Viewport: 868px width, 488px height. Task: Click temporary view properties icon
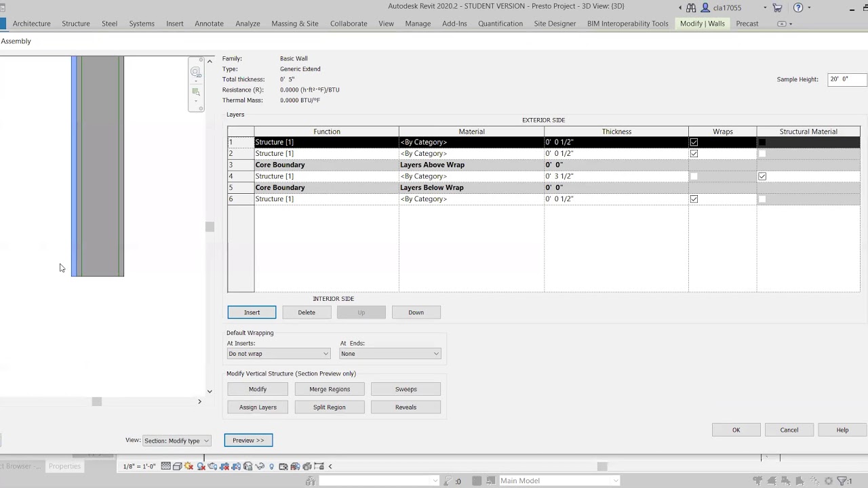point(283,466)
